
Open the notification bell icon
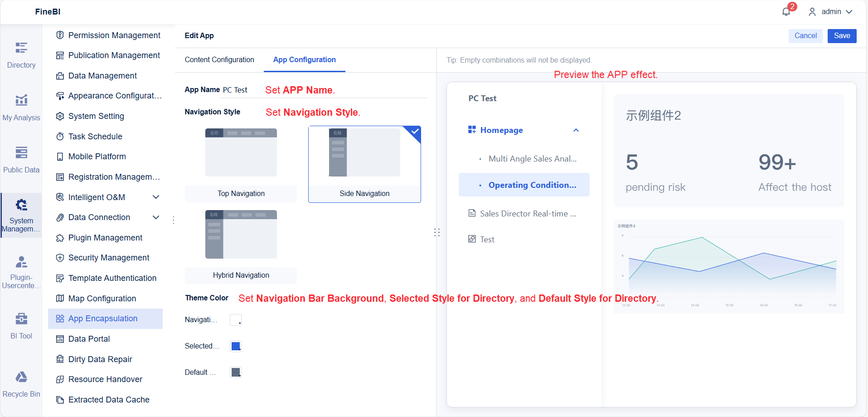coord(786,12)
